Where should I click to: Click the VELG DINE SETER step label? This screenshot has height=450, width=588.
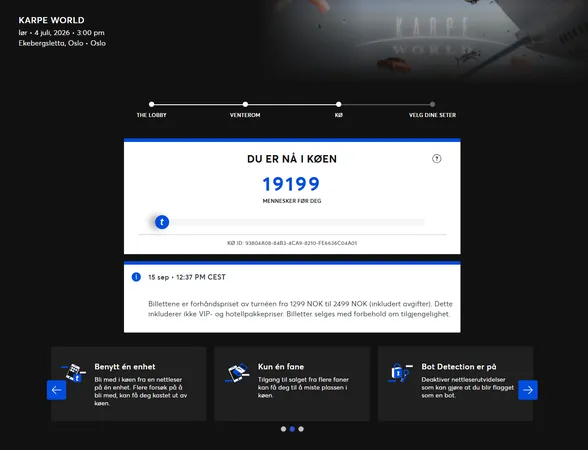432,115
